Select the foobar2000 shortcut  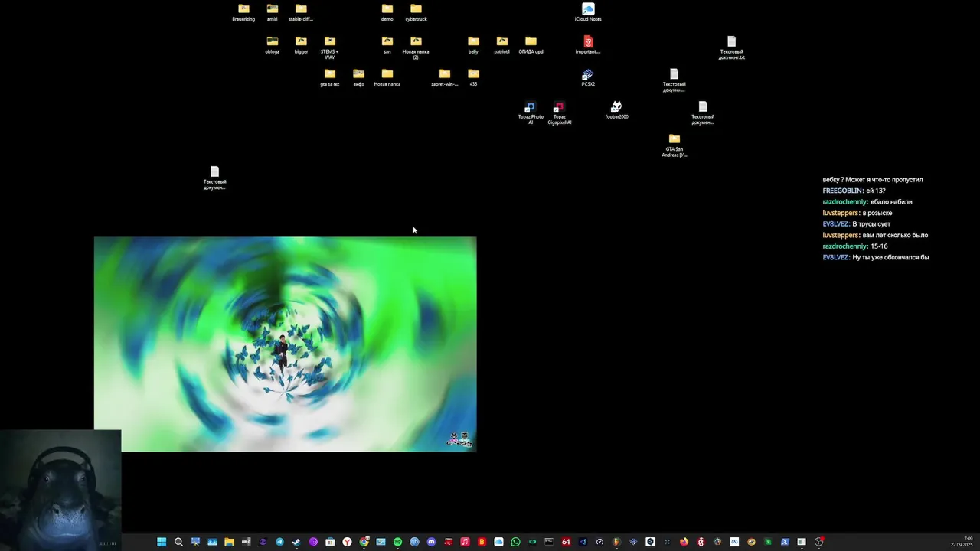tap(616, 110)
